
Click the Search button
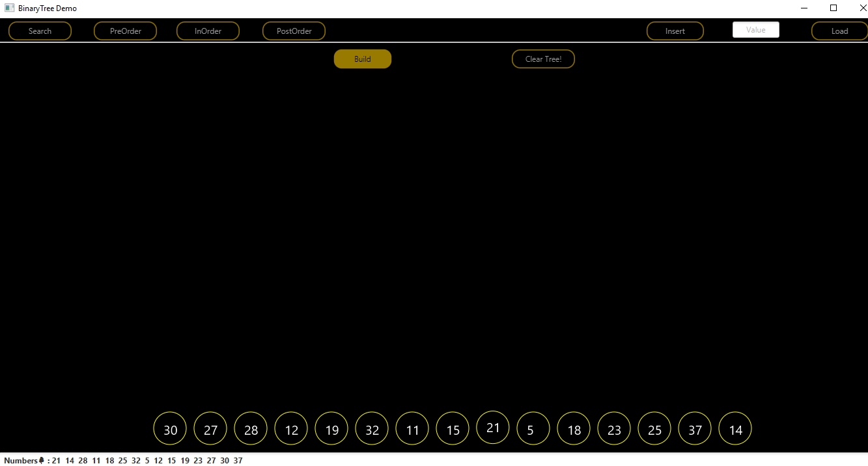(x=40, y=31)
